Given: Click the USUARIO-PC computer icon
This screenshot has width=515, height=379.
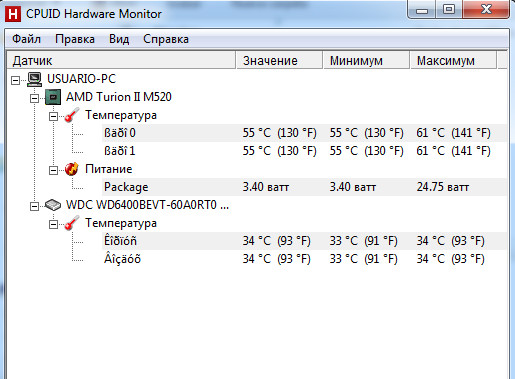Looking at the screenshot, I should 34,79.
